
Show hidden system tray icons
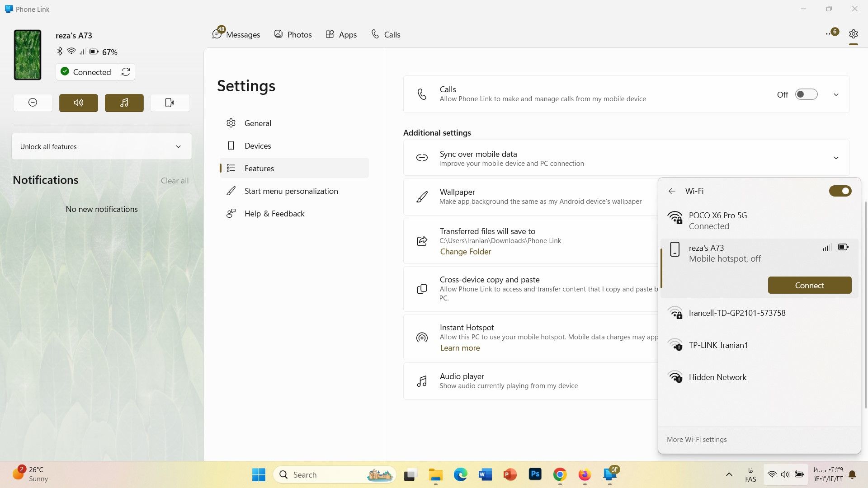pyautogui.click(x=729, y=474)
